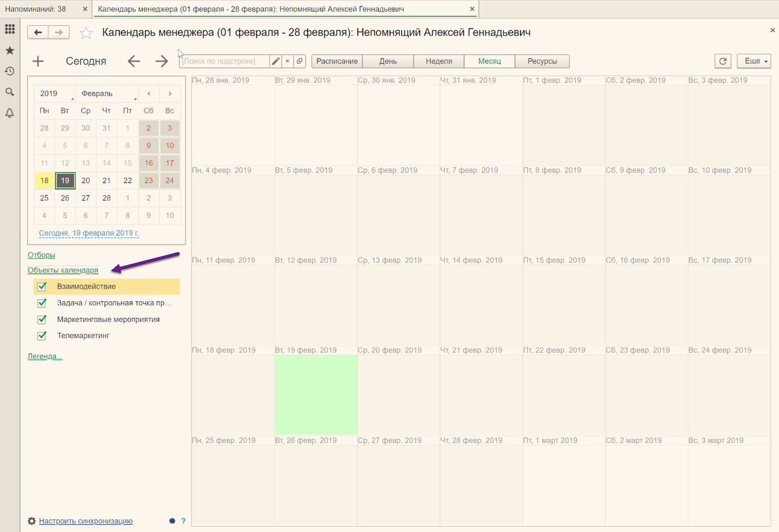Switch to the Ресурсы view
This screenshot has height=532, width=779.
click(542, 61)
